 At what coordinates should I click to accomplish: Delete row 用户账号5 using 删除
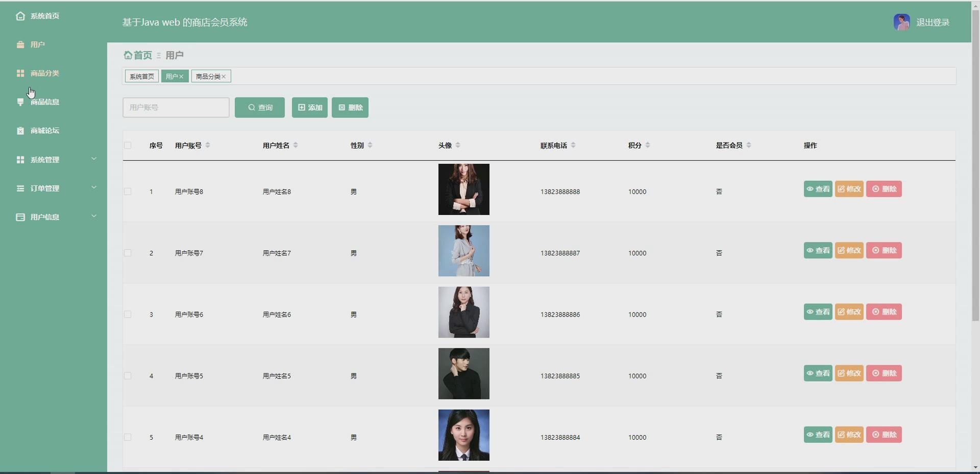click(x=884, y=373)
